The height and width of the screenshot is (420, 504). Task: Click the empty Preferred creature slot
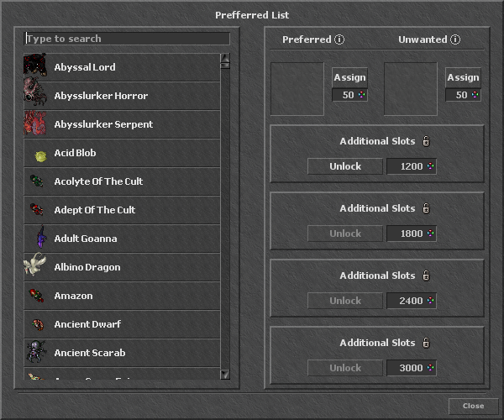click(297, 89)
